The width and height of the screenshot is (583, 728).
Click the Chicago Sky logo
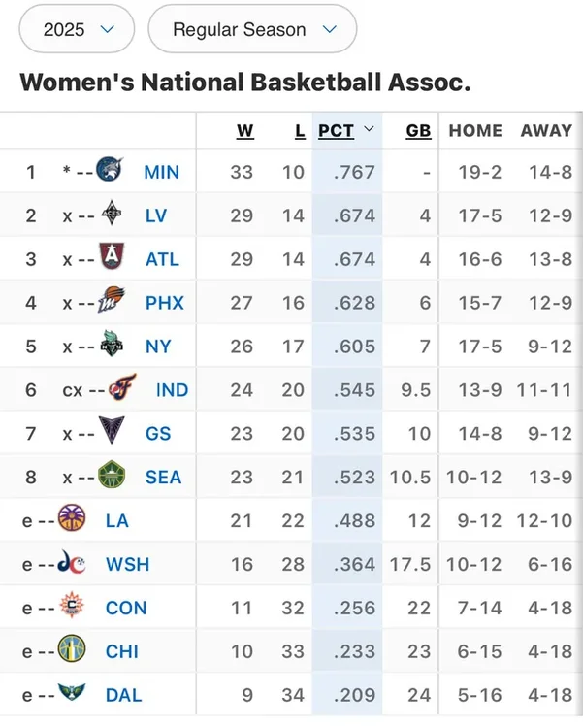[71, 650]
